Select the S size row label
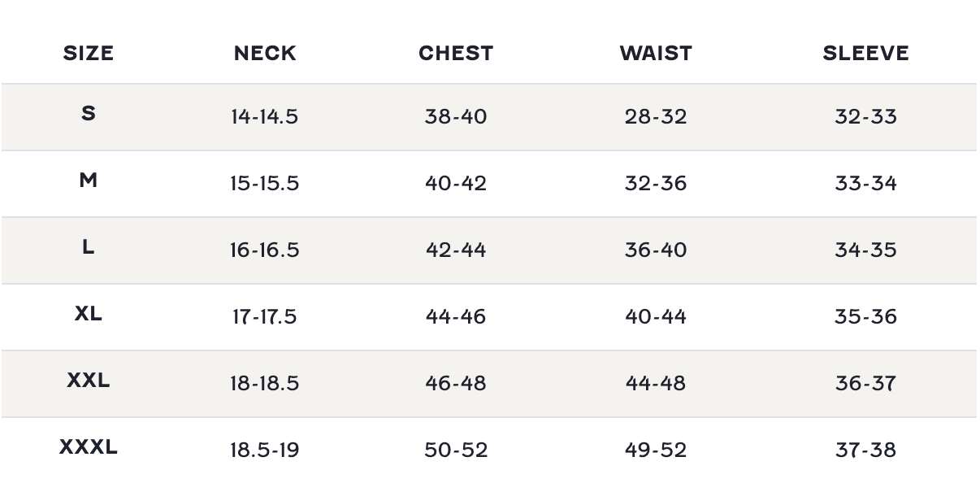This screenshot has width=980, height=483. click(88, 114)
